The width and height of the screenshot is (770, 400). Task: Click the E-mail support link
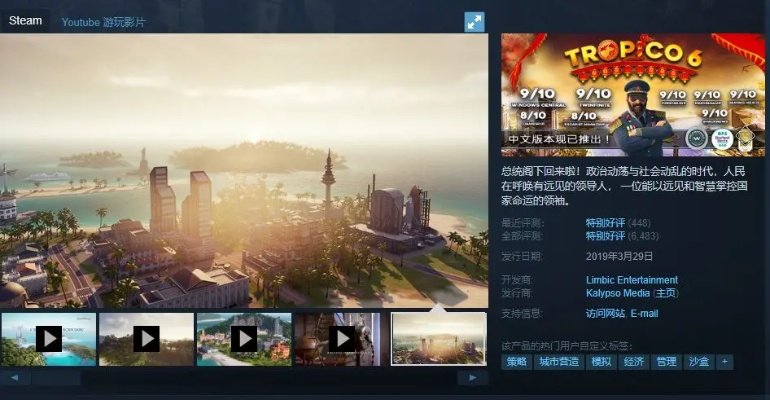coord(644,313)
